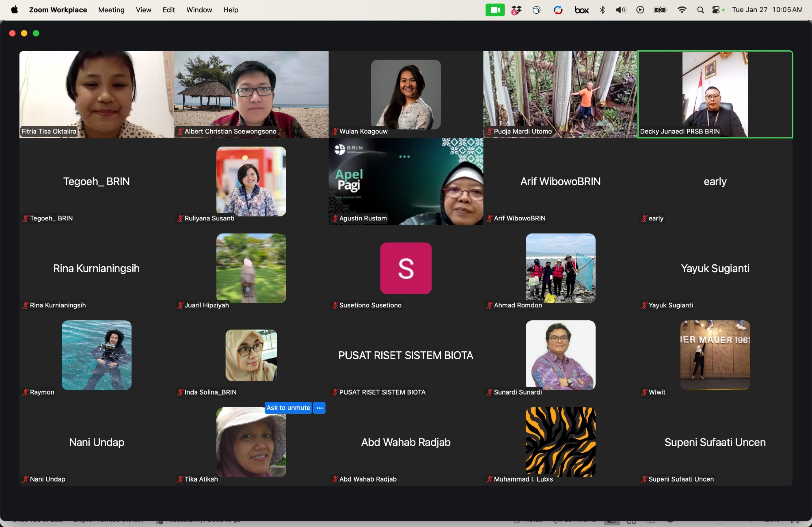Viewport: 812px width, 527px height.
Task: Click muted mic icon beside Wulan Koagouw
Action: 335,132
